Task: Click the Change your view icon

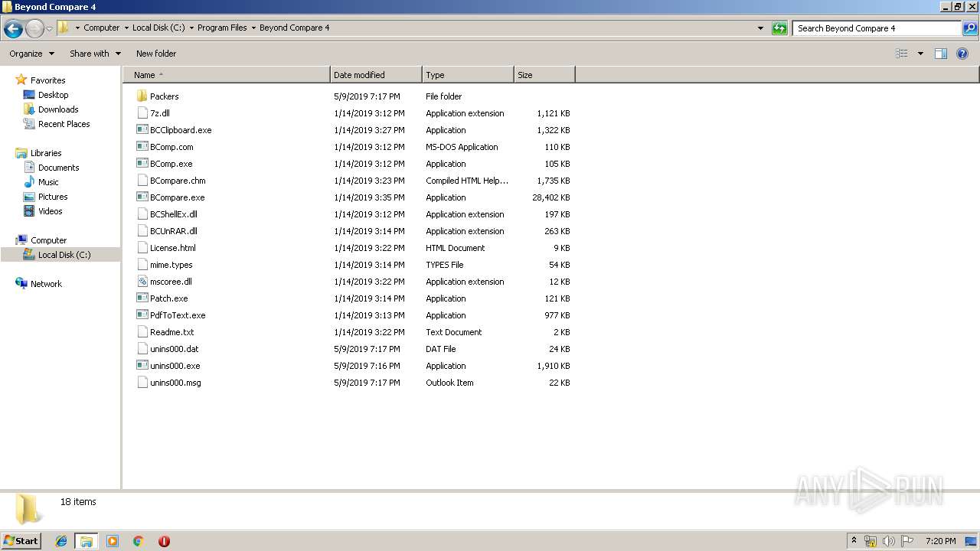Action: tap(902, 54)
